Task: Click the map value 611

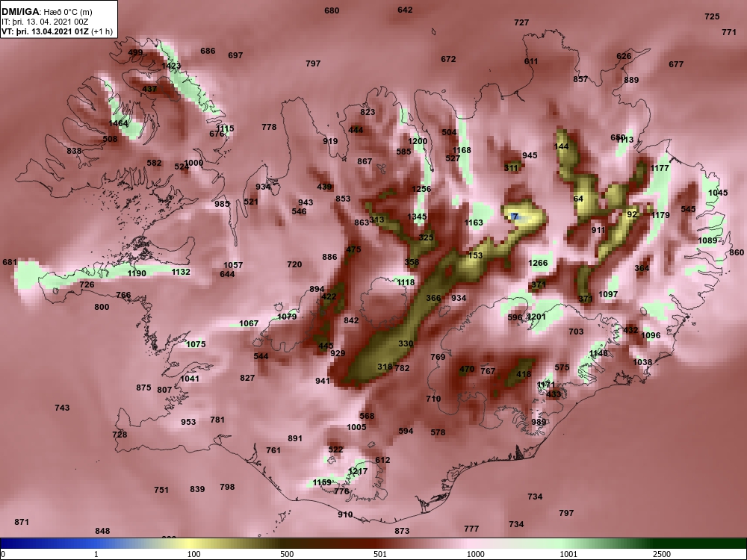Action: (x=530, y=61)
